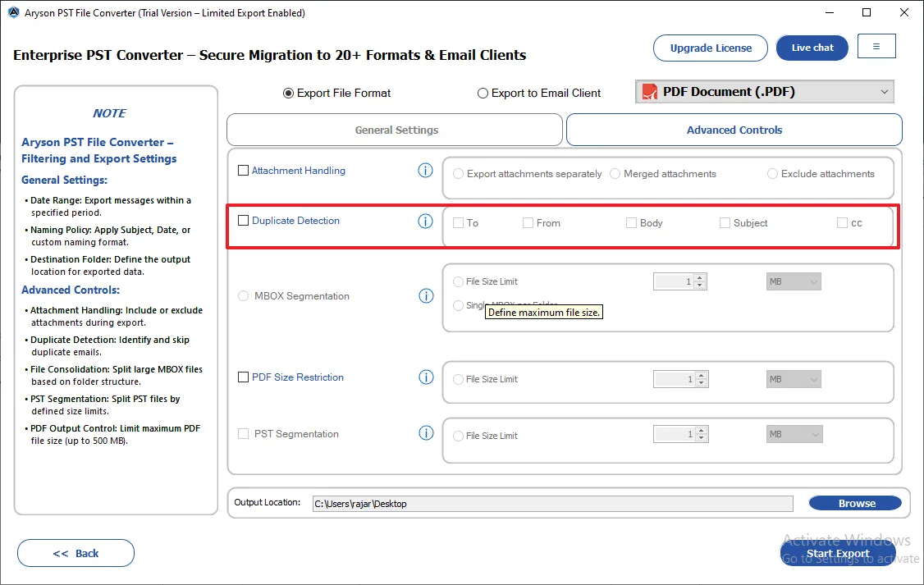Click the 'General Settings:' heading in note panel
Screen dimensions: 924x585
click(64, 181)
